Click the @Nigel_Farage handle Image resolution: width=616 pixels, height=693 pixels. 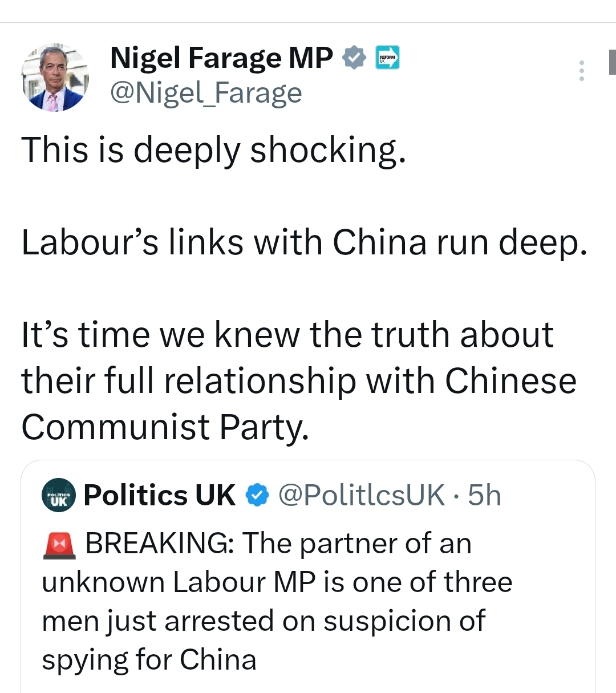(x=205, y=93)
